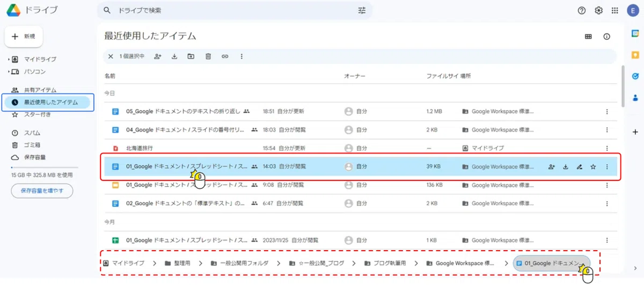The image size is (644, 285).
Task: Go to 共有アイテム in sidebar
Action: [x=40, y=90]
